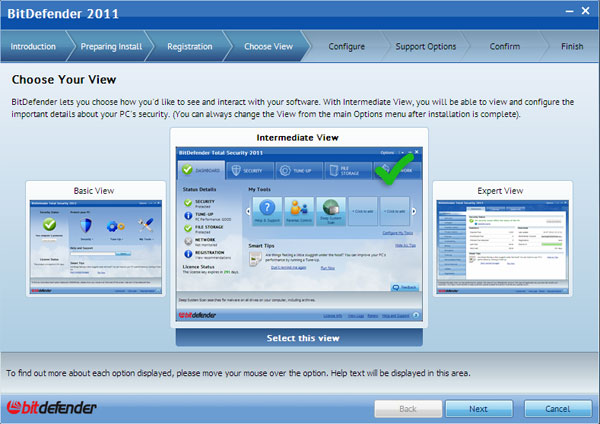Proceed with the Next button
This screenshot has height=424, width=600.
point(479,409)
